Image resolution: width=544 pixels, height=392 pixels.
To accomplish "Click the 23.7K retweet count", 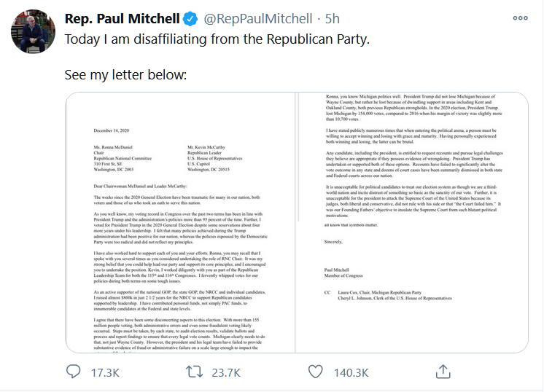I will (x=225, y=372).
